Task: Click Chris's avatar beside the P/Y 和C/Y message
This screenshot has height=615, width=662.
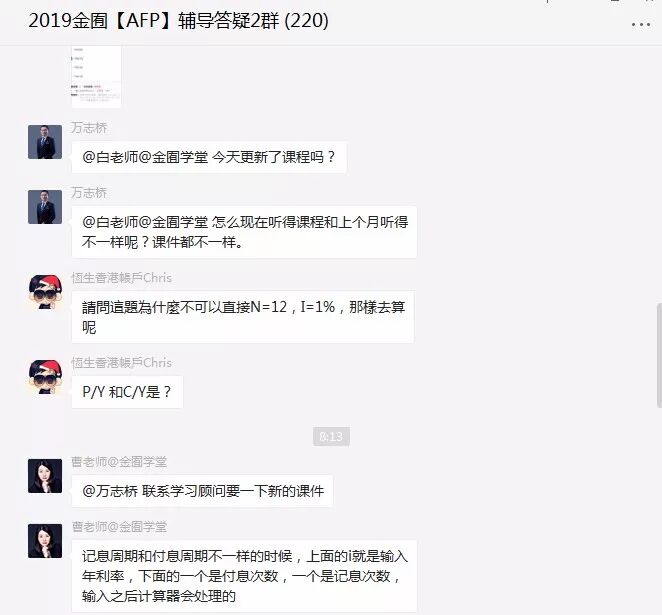Action: 45,377
